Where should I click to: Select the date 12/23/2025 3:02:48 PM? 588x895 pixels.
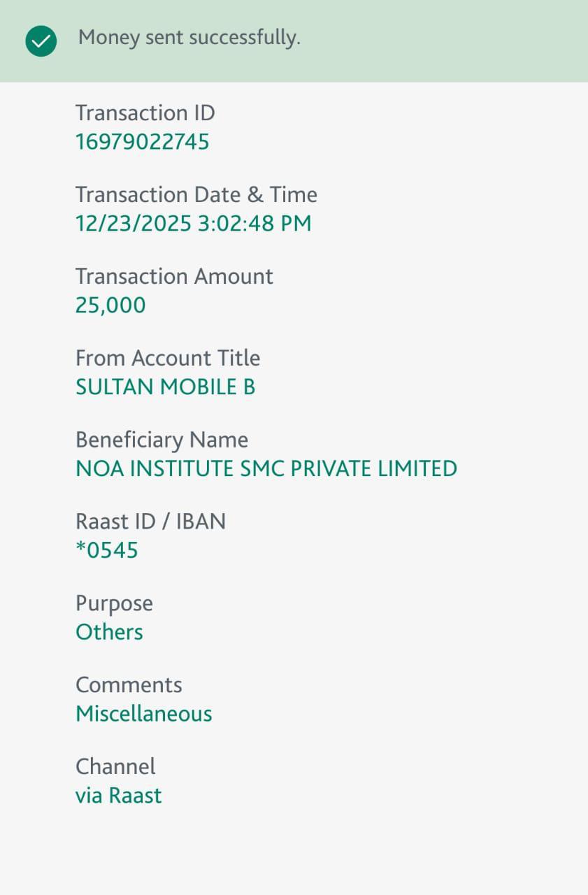193,224
